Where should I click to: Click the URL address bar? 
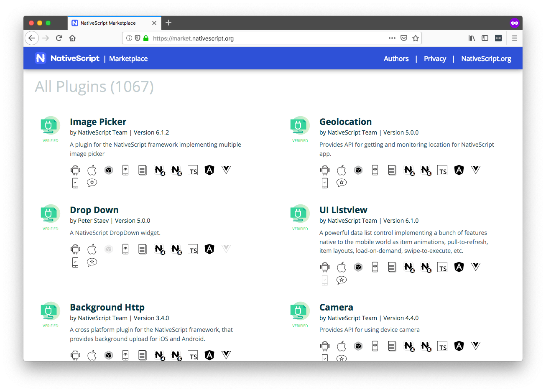click(268, 38)
